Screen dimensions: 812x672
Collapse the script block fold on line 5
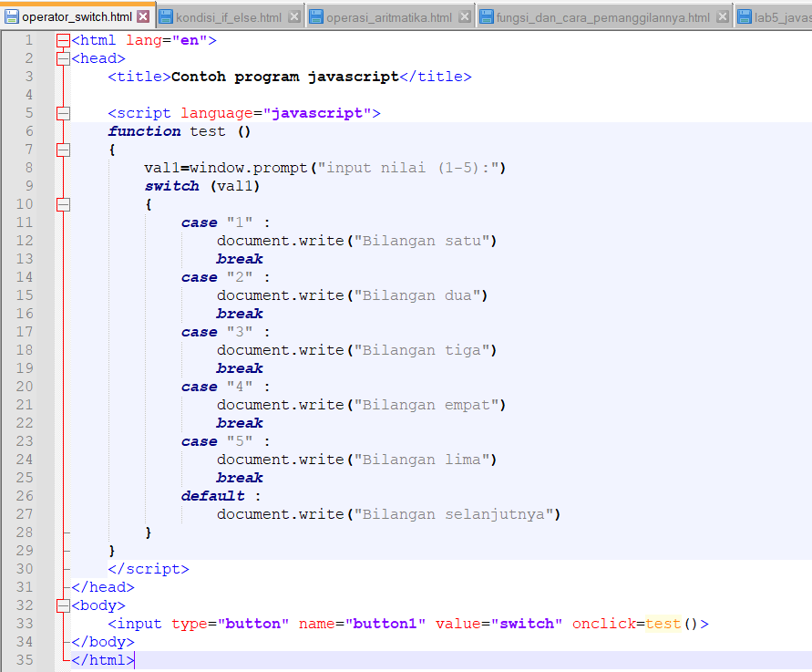pos(61,113)
